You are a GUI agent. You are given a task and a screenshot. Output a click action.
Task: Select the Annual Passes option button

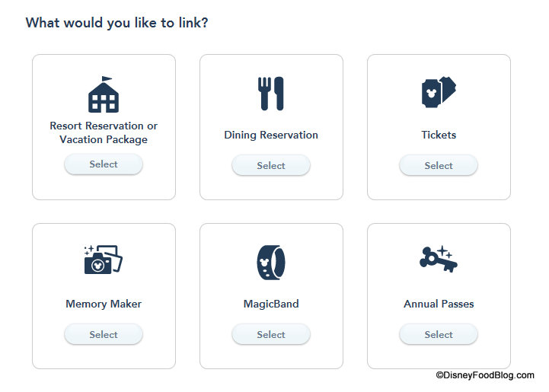coord(439,334)
